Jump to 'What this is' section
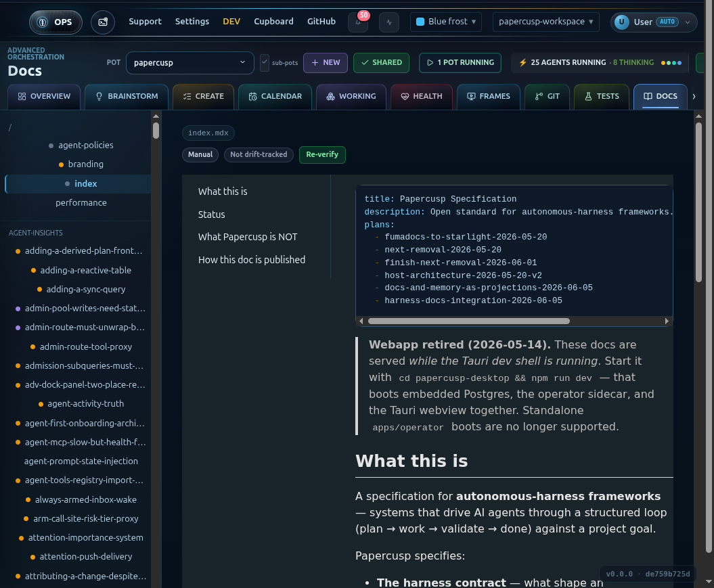The width and height of the screenshot is (714, 588). [223, 191]
